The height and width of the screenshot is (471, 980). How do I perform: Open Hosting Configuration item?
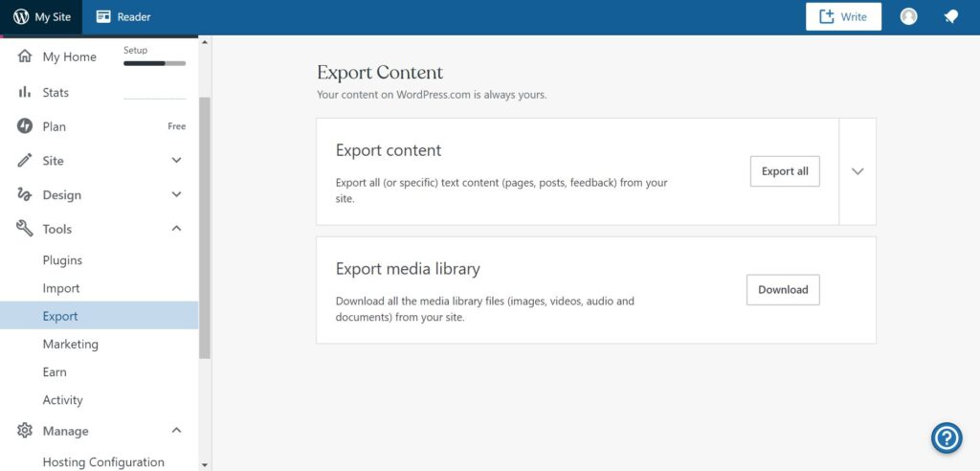[103, 462]
